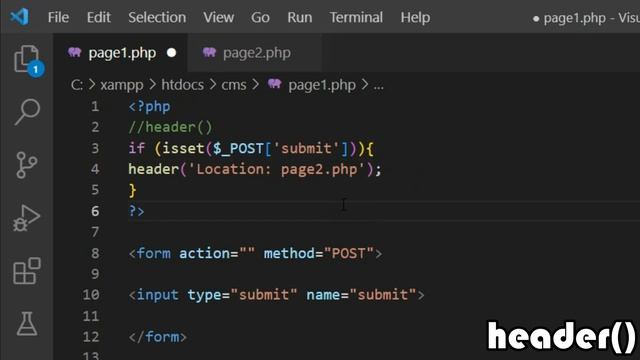The height and width of the screenshot is (360, 640).
Task: Switch to the page1.php tab
Action: click(121, 53)
